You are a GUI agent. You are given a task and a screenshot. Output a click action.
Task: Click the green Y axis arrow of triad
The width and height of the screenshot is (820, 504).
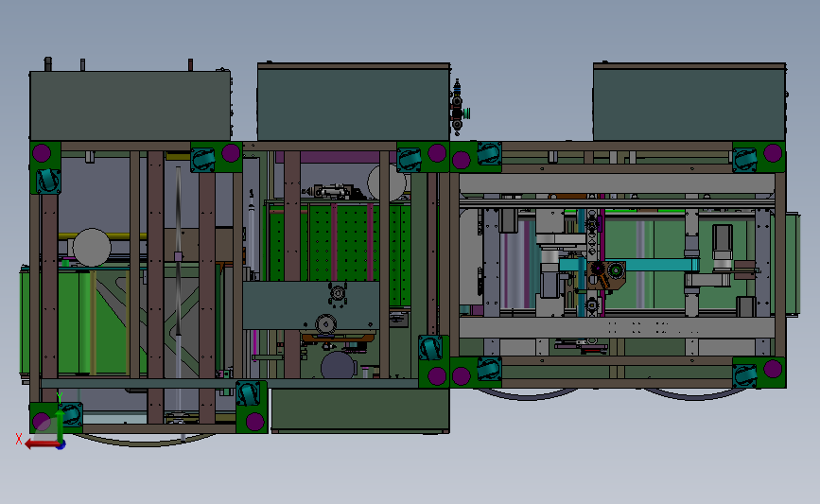pos(61,425)
